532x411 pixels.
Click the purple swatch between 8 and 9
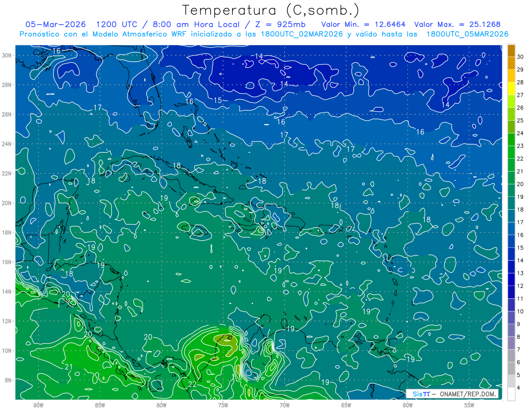tap(511, 331)
